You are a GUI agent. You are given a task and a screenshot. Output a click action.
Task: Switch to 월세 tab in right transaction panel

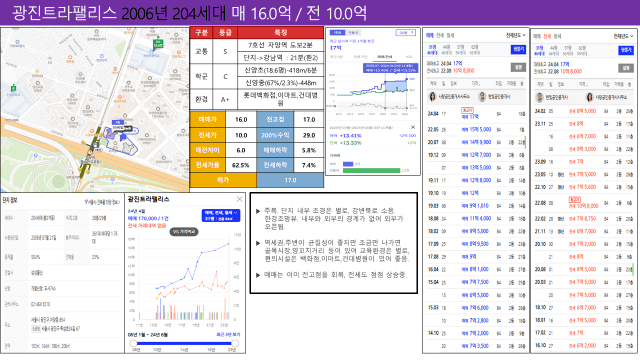(558, 36)
